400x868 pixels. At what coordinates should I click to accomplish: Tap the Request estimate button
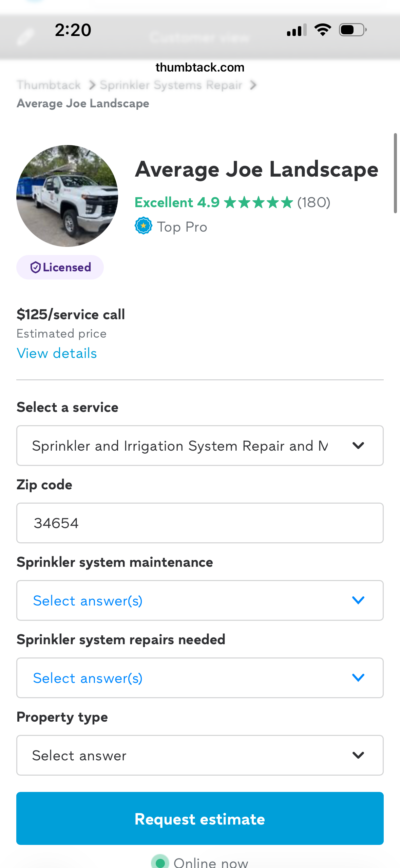(200, 818)
